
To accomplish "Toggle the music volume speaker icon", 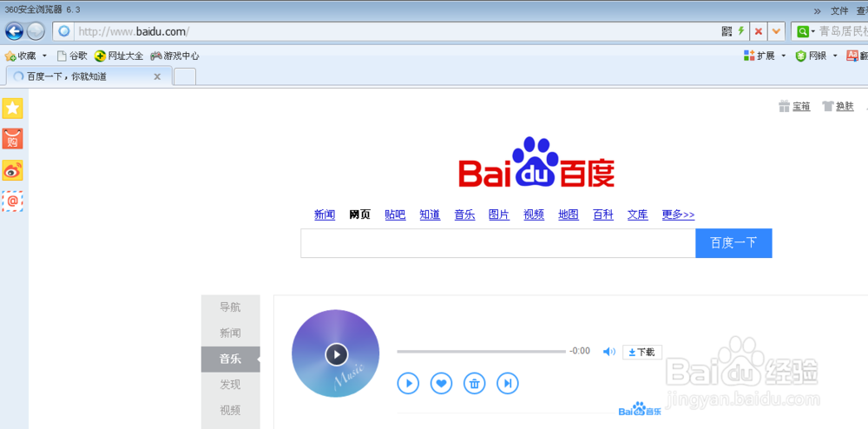I will point(609,352).
